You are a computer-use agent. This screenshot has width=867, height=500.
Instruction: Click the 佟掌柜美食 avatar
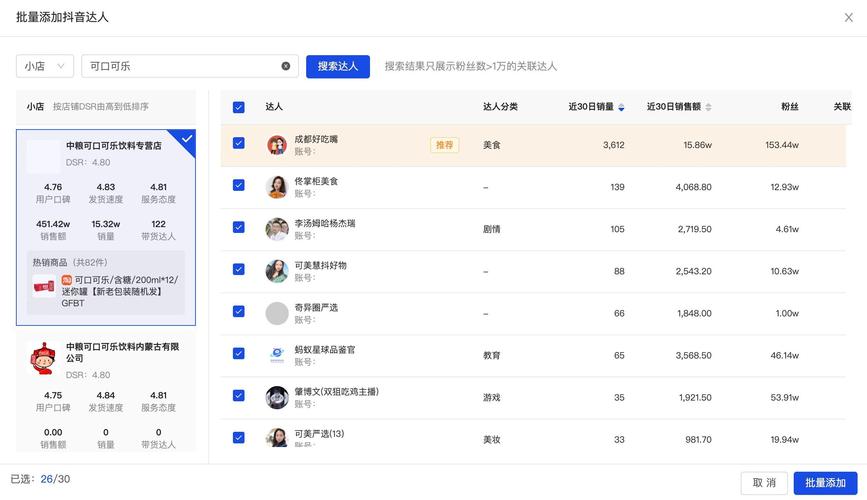[277, 187]
